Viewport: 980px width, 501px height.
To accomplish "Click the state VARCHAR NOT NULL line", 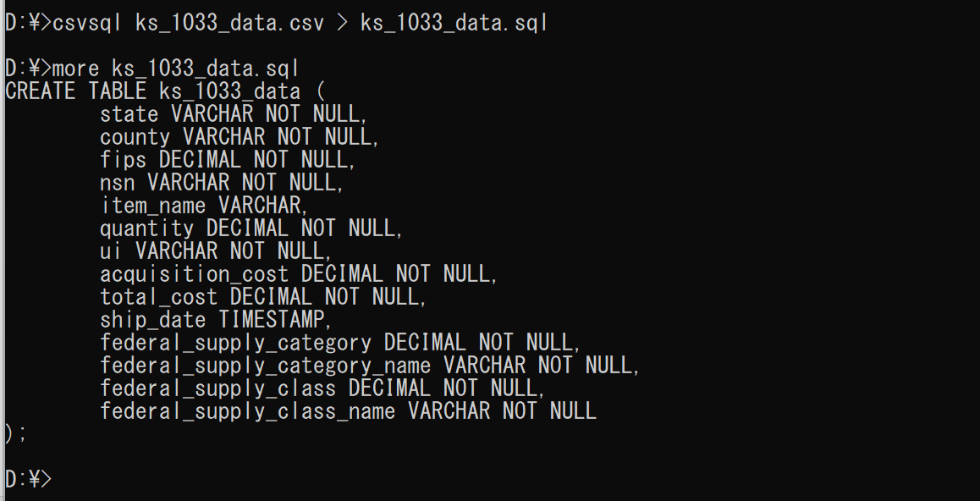I will [x=234, y=114].
